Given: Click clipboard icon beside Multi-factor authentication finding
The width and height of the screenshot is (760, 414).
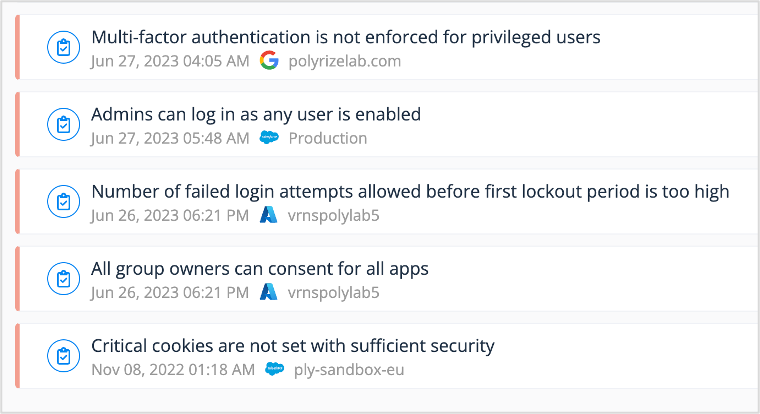Looking at the screenshot, I should (63, 48).
